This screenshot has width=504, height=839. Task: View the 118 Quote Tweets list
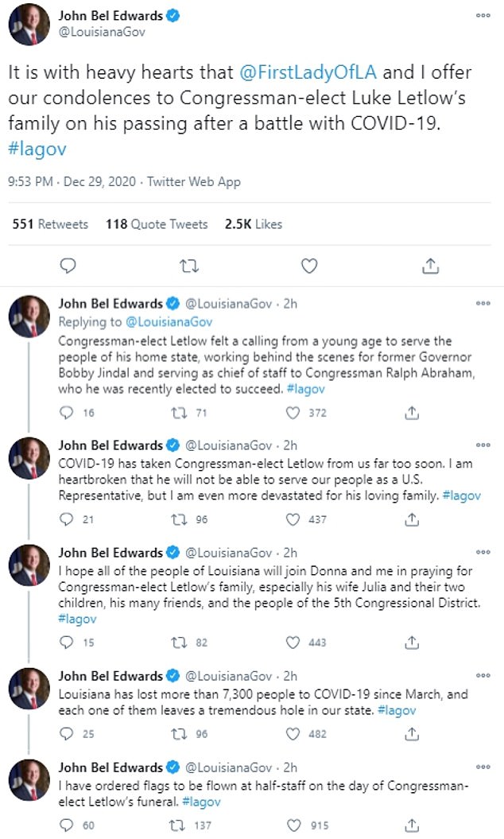(x=157, y=224)
